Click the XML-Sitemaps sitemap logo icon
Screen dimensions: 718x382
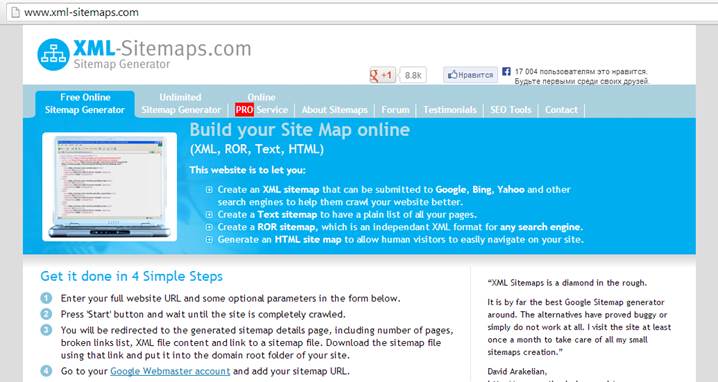pyautogui.click(x=54, y=55)
